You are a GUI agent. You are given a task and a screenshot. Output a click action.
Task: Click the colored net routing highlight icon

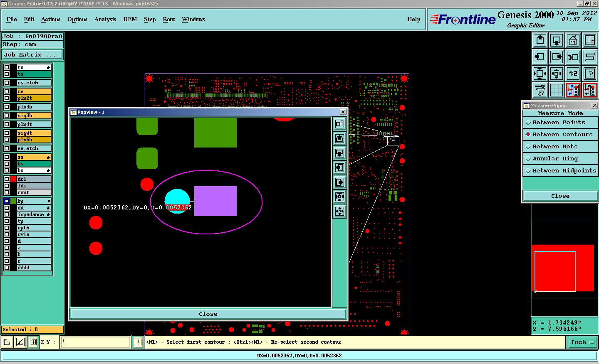point(573,90)
